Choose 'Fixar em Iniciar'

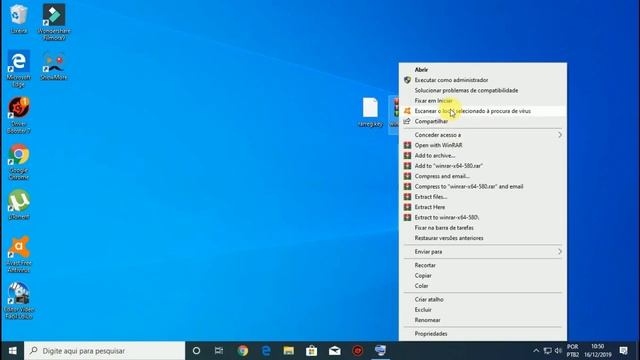pyautogui.click(x=483, y=100)
